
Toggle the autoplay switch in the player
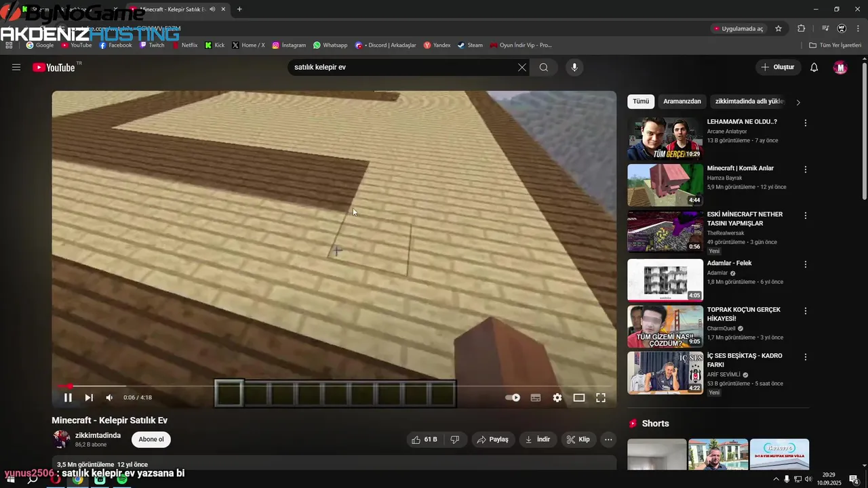point(513,398)
